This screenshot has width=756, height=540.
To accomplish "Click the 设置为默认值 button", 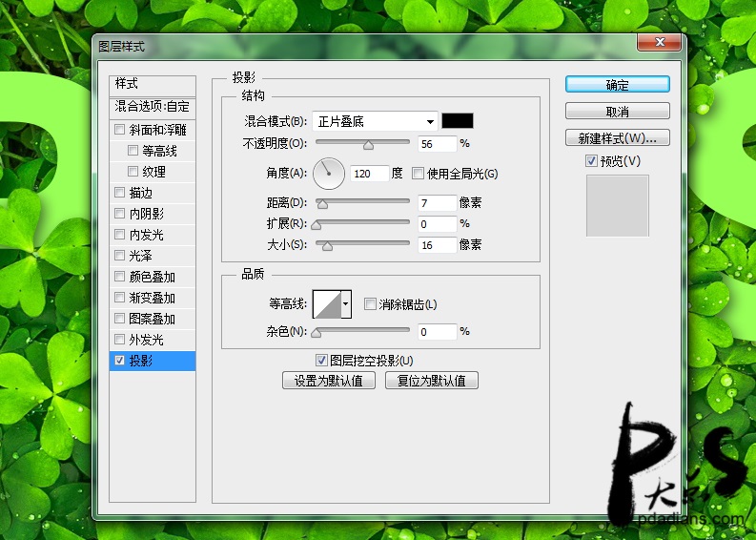I will (328, 381).
